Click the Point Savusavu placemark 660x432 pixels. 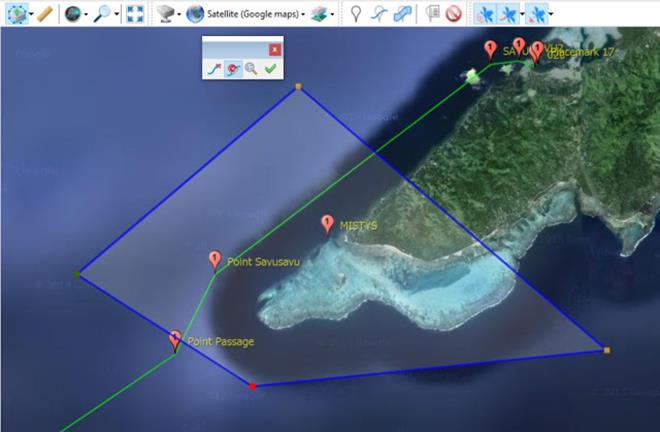pyautogui.click(x=214, y=260)
